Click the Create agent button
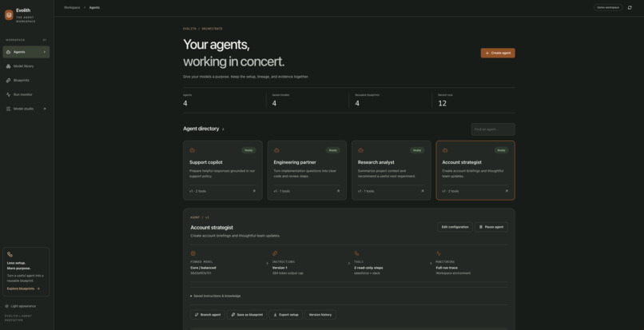644x330 pixels. [x=498, y=53]
